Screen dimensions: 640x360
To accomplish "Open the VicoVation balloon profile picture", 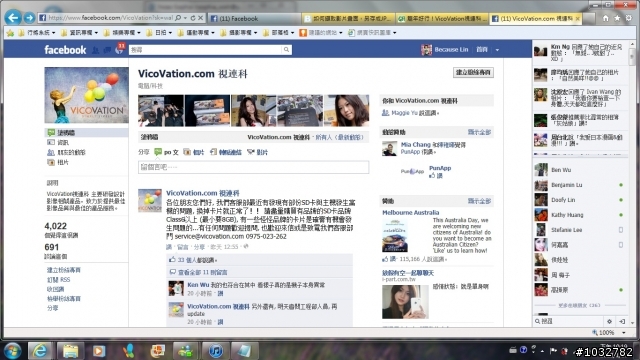I will [x=86, y=95].
